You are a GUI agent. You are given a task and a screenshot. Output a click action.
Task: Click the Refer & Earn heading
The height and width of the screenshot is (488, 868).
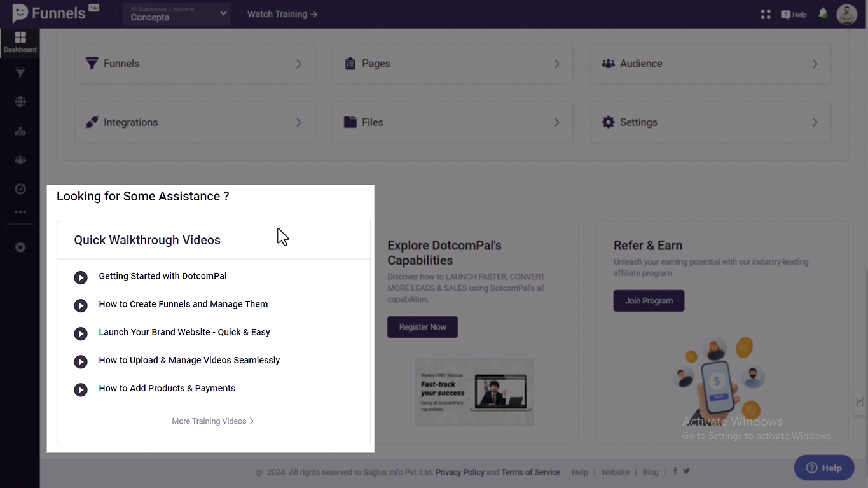[648, 246]
